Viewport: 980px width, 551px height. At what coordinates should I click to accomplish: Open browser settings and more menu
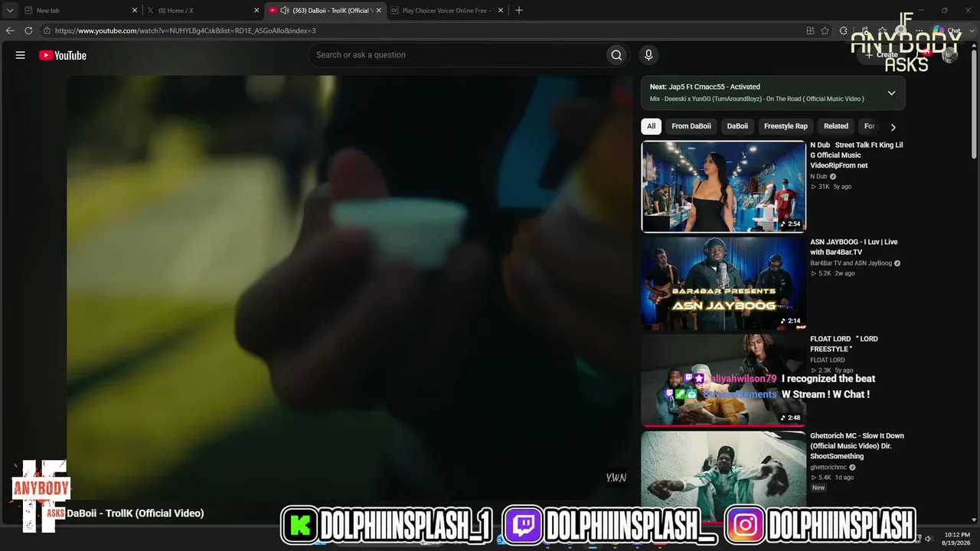tap(918, 31)
